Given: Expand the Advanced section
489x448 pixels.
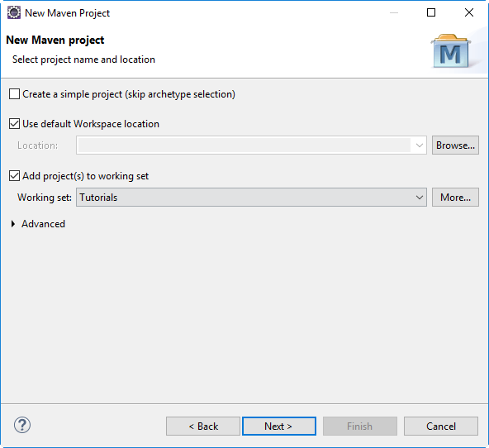Looking at the screenshot, I should click(x=13, y=224).
